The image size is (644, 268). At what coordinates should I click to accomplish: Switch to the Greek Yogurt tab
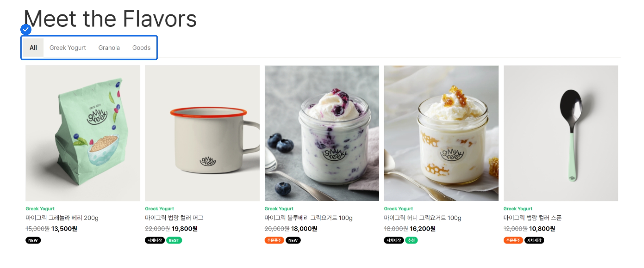click(68, 48)
